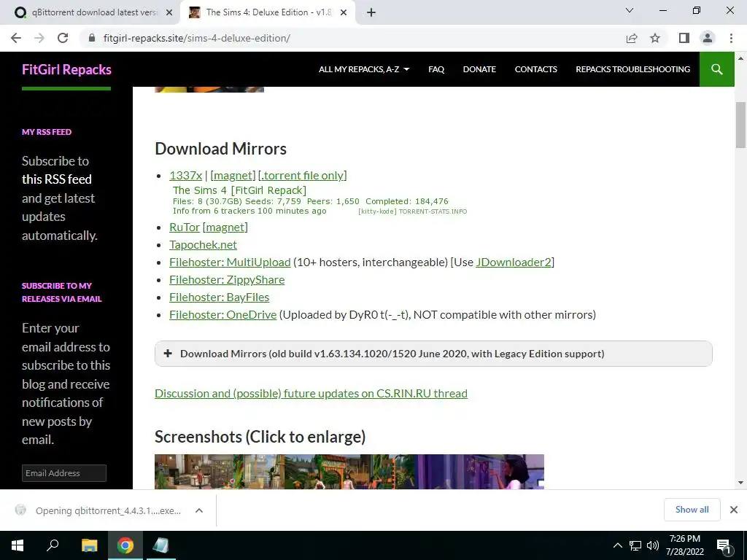Open Repacks Troubleshooting menu item
Image resolution: width=747 pixels, height=560 pixels.
(x=632, y=69)
